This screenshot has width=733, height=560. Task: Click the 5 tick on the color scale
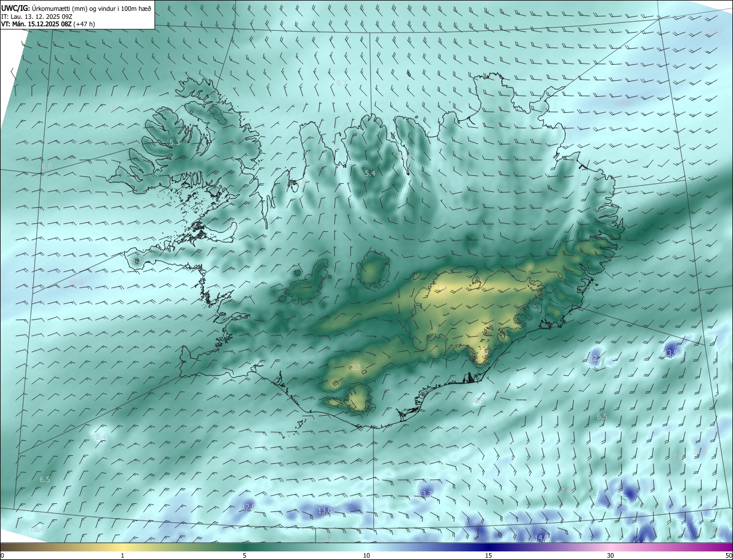click(245, 555)
